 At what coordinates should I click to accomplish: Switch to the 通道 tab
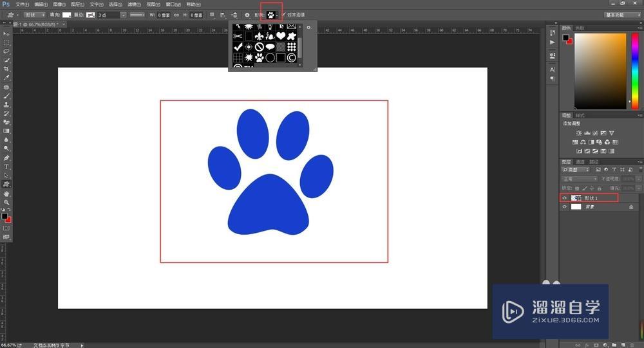pyautogui.click(x=580, y=162)
